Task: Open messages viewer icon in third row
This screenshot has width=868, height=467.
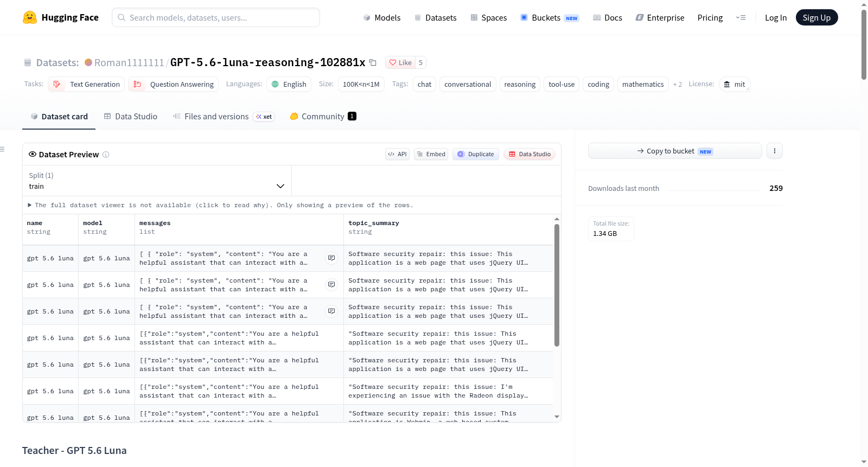Action: click(331, 311)
